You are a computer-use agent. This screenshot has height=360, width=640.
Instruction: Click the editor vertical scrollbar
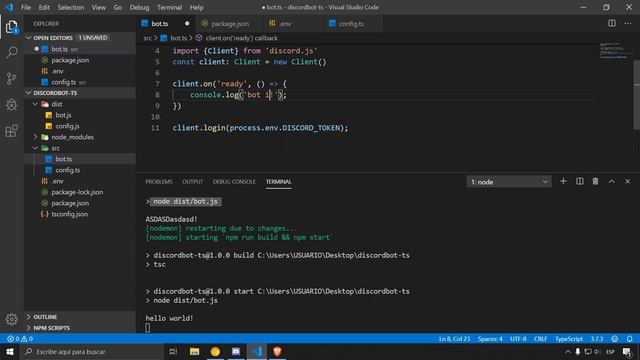click(x=637, y=95)
